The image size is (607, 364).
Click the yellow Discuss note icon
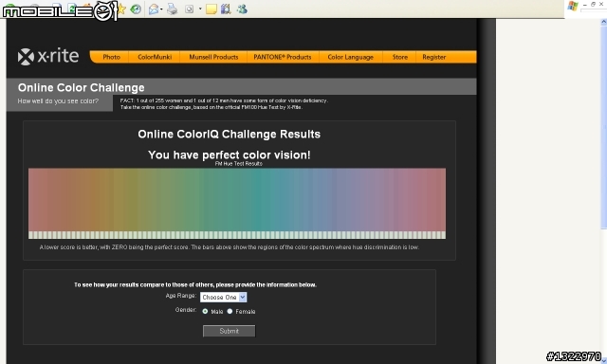click(211, 9)
